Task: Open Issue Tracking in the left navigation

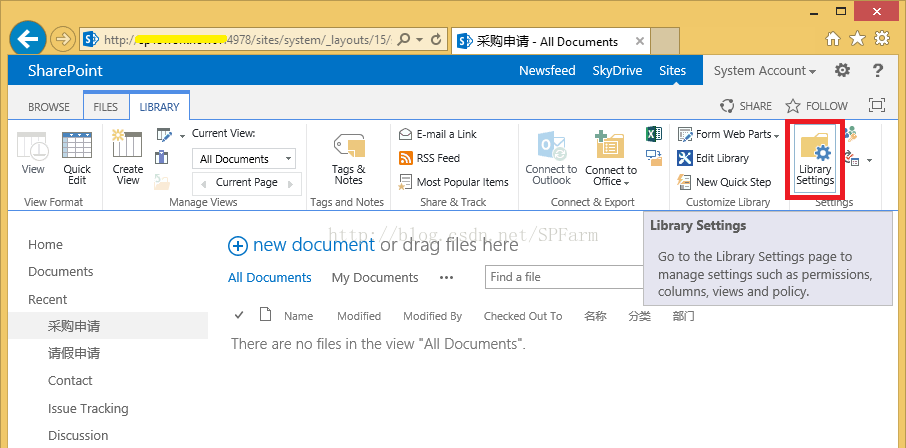Action: pos(88,408)
